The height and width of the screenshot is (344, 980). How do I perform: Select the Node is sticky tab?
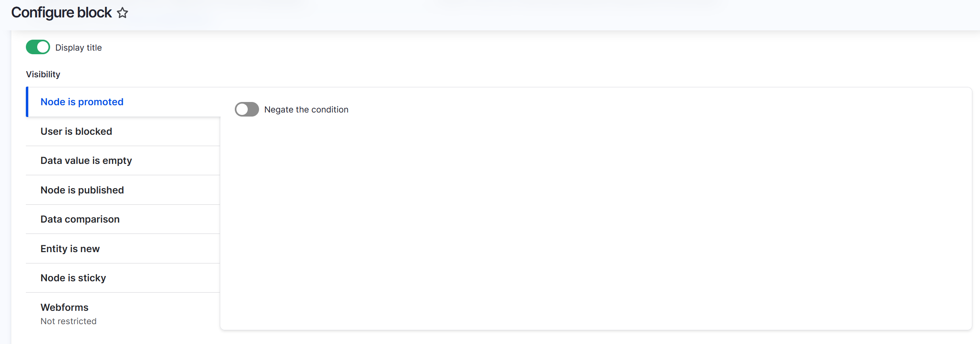[x=73, y=278]
